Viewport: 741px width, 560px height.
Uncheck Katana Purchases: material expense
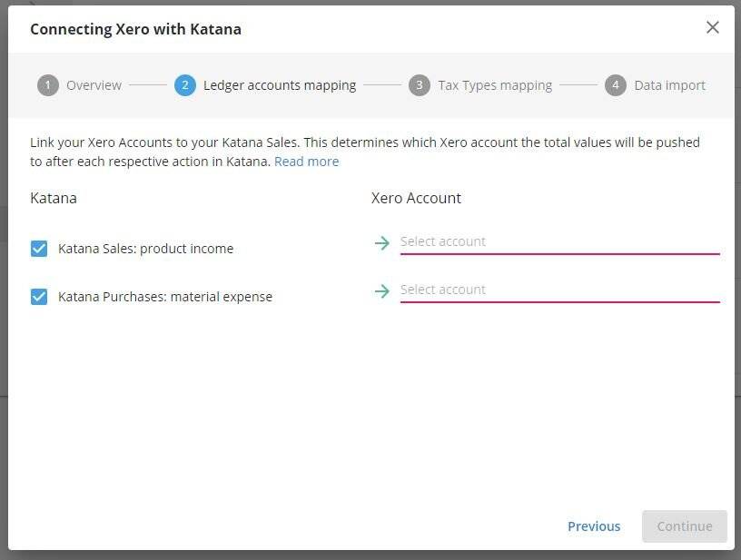coord(39,297)
